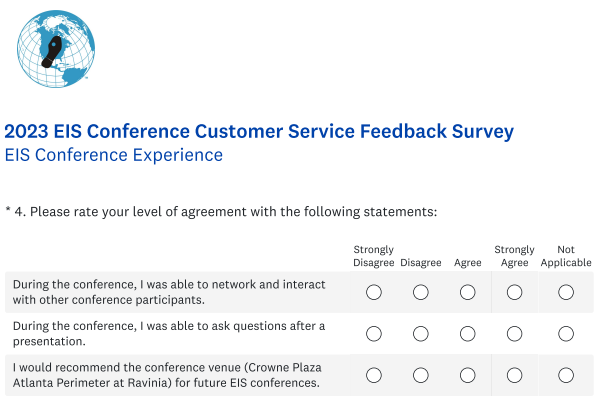Mark Strongly Agree for venue recommendation
The height and width of the screenshot is (408, 606).
tap(514, 375)
